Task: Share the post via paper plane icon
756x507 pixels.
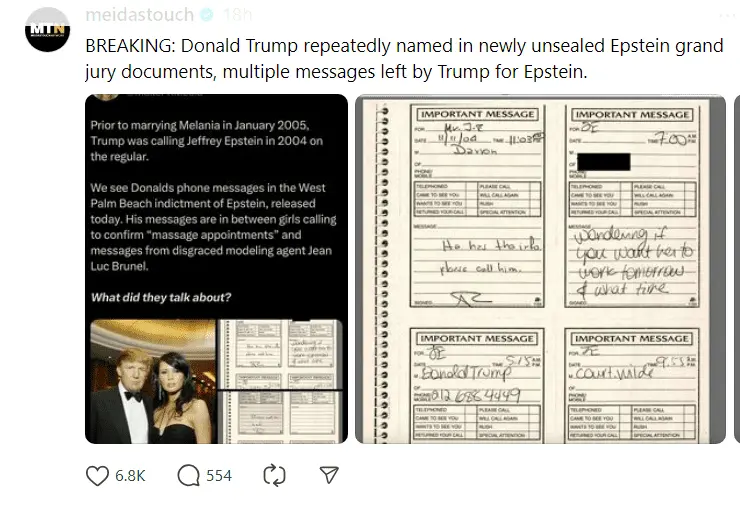Action: [x=329, y=475]
